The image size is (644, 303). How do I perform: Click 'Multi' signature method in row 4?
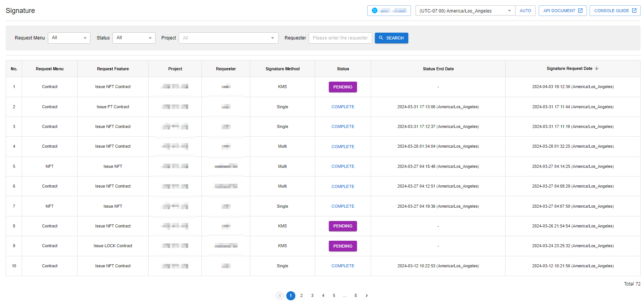[282, 146]
